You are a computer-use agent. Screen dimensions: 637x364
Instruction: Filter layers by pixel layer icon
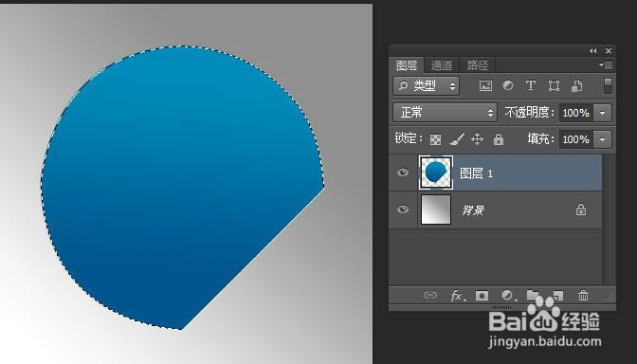[485, 85]
